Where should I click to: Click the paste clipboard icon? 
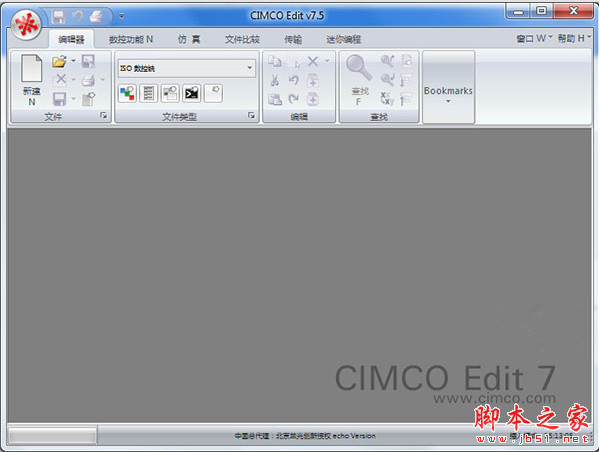pyautogui.click(x=275, y=99)
